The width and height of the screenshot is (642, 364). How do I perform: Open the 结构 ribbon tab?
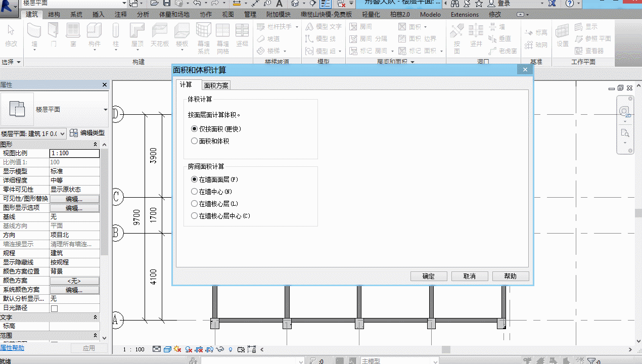pos(54,14)
